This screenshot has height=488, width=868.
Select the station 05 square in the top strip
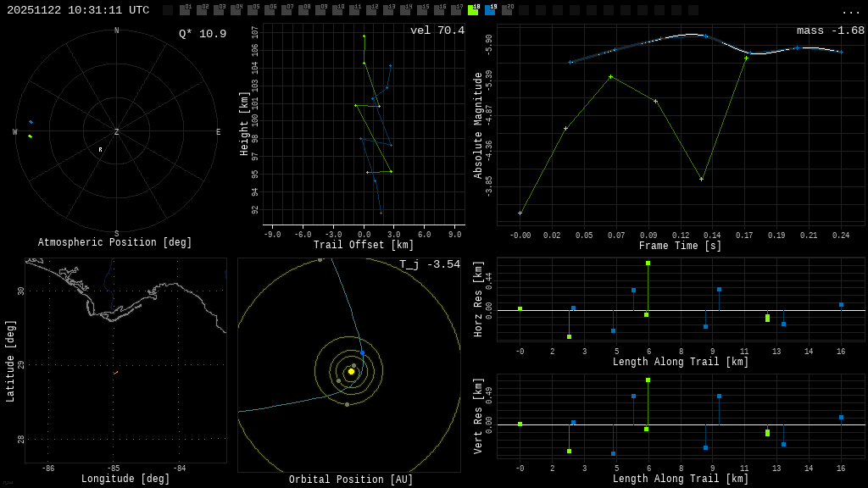click(x=253, y=10)
